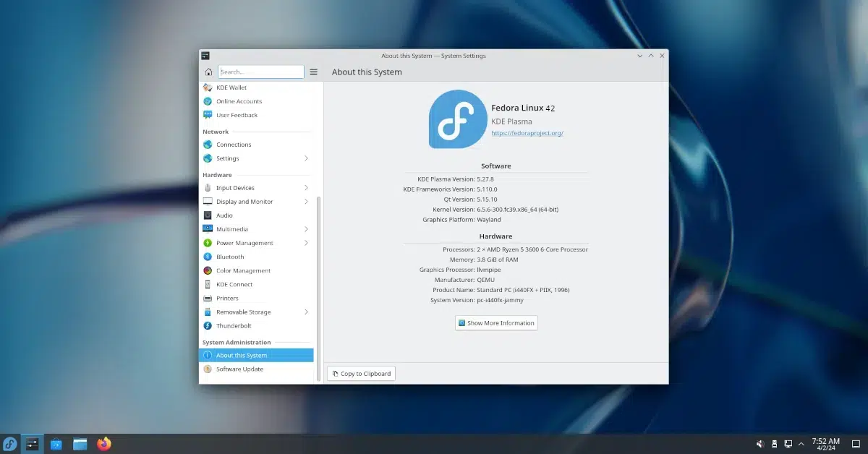Click the sidebar search field
Screen dimensions: 868x454
[260, 72]
